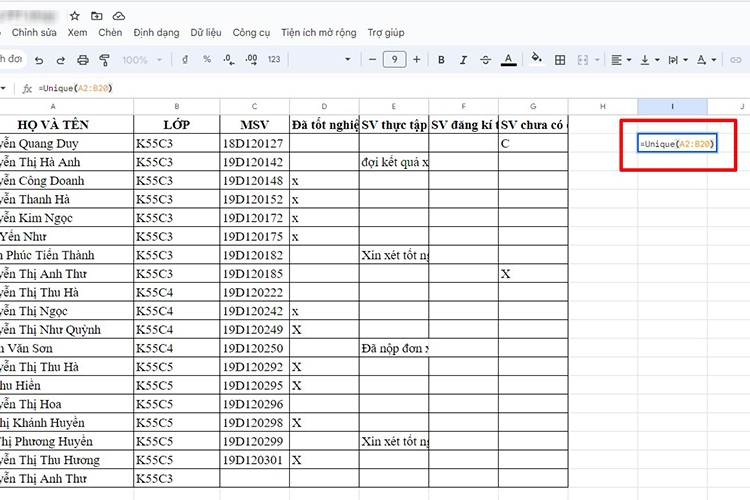The height and width of the screenshot is (500, 750).
Task: Expand the font family dropdown
Action: click(x=348, y=60)
